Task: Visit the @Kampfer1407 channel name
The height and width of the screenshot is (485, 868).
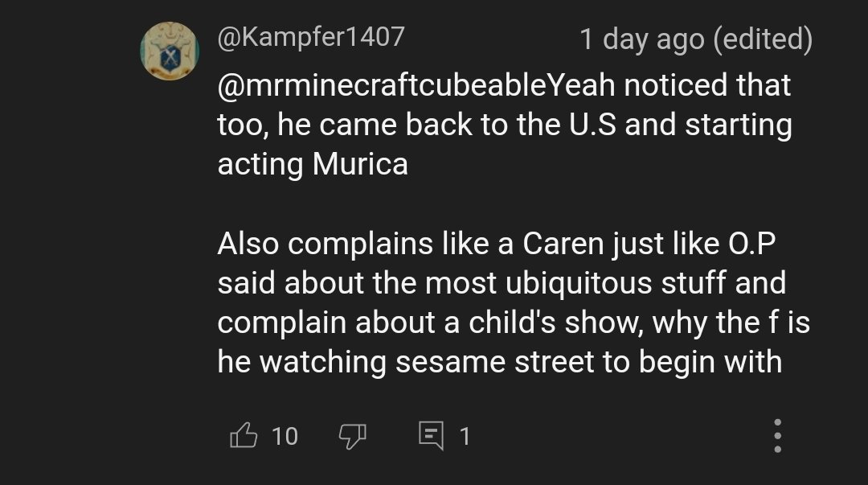Action: pyautogui.click(x=311, y=38)
